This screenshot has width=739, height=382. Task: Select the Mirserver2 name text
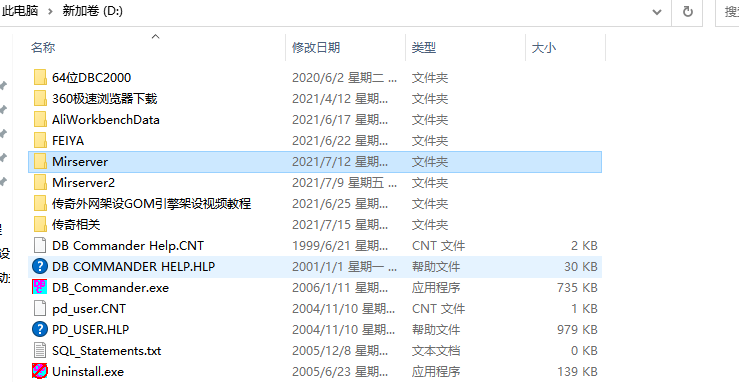(83, 182)
